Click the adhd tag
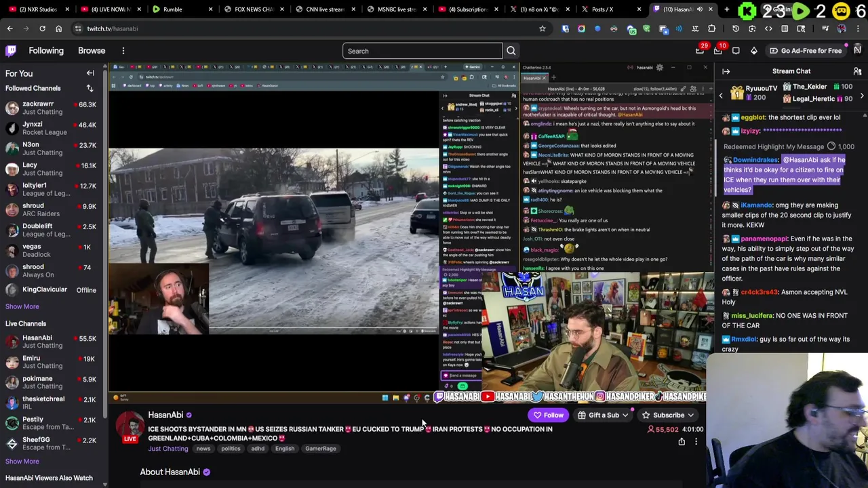Image resolution: width=868 pixels, height=488 pixels. [258, 449]
